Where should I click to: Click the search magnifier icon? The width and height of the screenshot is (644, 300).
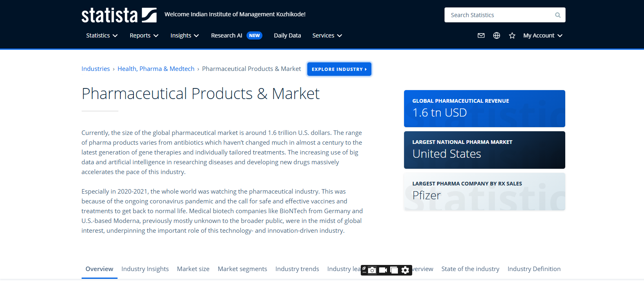pos(557,15)
